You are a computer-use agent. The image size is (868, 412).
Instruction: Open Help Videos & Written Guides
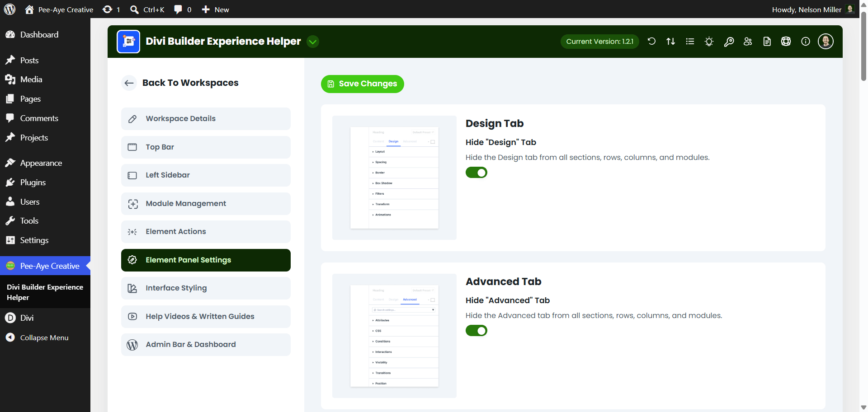(x=206, y=317)
